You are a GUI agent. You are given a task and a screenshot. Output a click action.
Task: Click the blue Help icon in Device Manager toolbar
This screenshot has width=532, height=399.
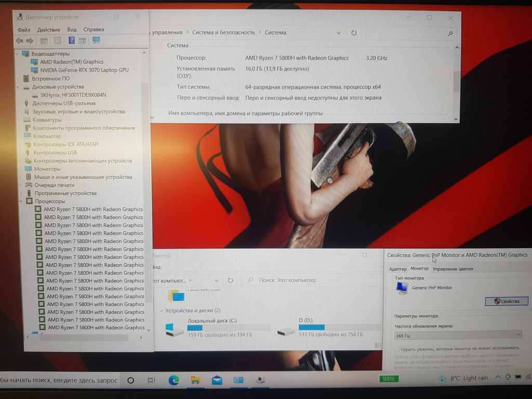coord(72,41)
